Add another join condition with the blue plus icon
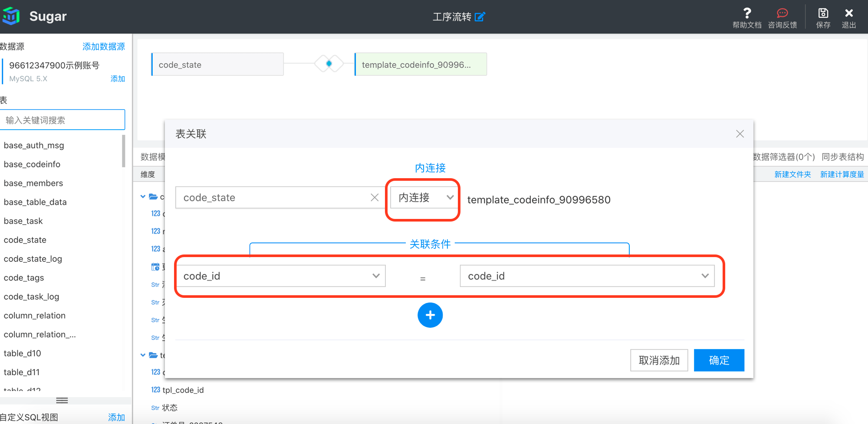This screenshot has height=424, width=868. [x=430, y=315]
